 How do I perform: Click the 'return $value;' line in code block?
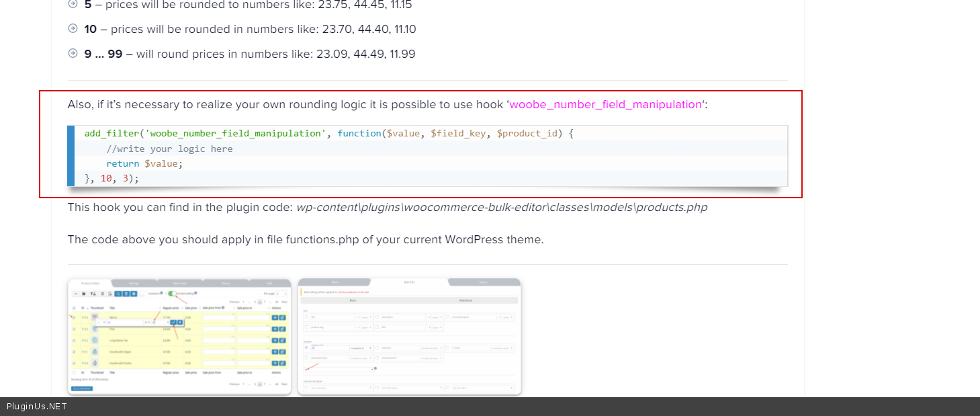tap(144, 163)
